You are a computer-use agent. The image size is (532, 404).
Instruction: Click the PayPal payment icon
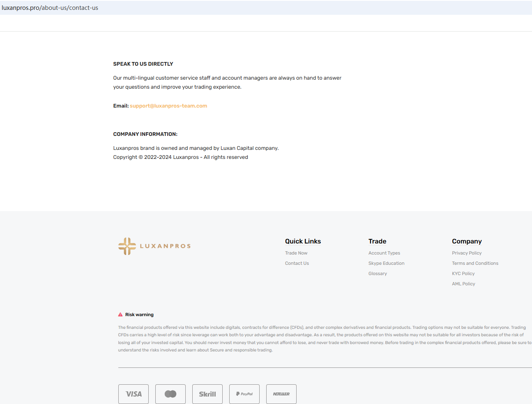click(244, 394)
